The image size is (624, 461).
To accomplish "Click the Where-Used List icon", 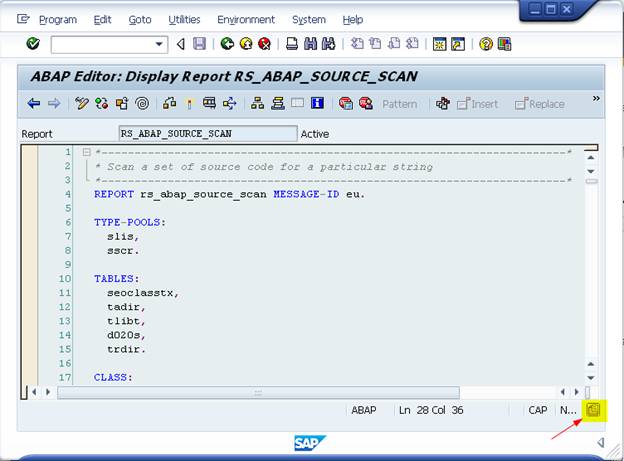I will click(x=230, y=104).
